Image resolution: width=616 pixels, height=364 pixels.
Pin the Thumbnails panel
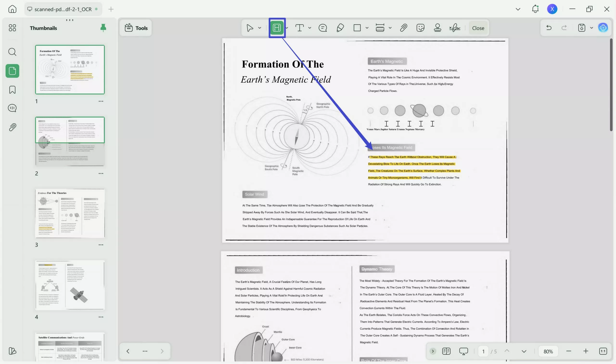click(103, 28)
